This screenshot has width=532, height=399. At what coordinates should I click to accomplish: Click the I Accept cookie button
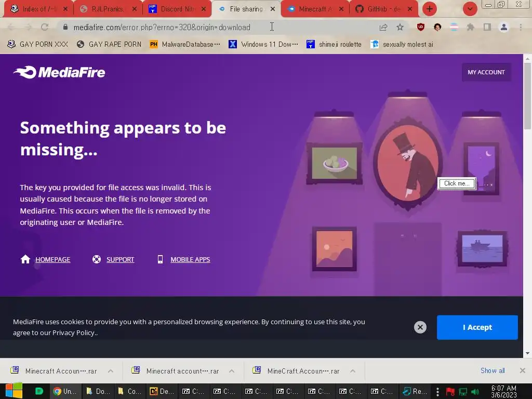click(477, 327)
